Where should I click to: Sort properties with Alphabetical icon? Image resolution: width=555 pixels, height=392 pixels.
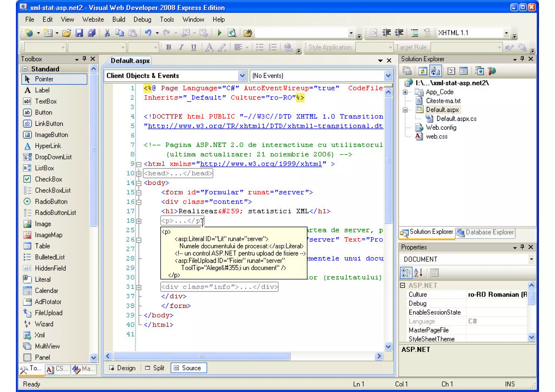(x=418, y=273)
